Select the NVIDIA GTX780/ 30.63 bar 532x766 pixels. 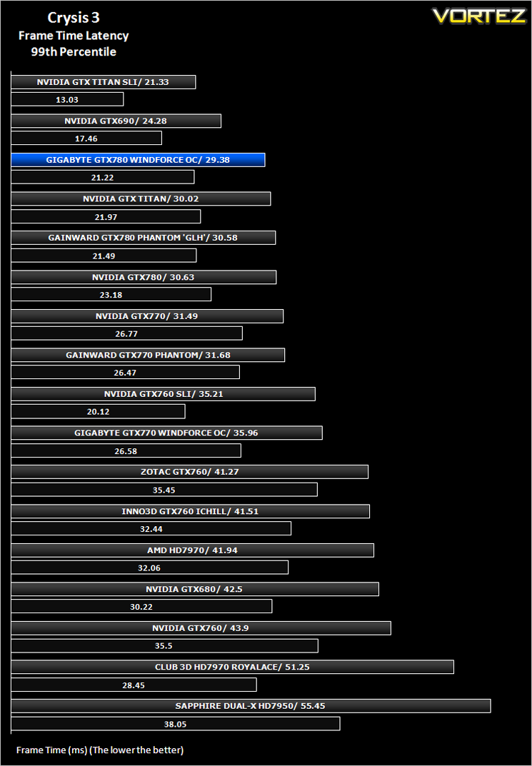144,277
